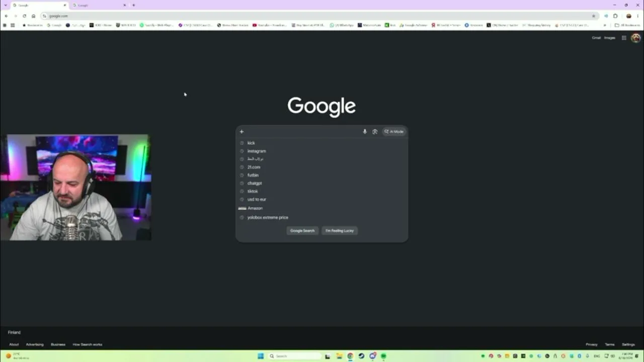
Task: Open the Chrome extensions puzzle icon
Action: click(615, 16)
